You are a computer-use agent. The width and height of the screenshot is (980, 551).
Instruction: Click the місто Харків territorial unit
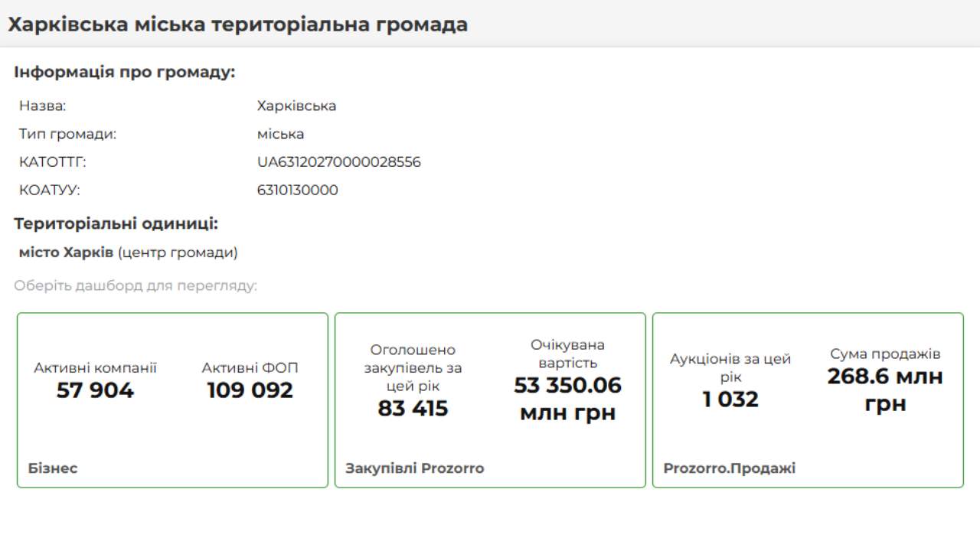[x=66, y=253]
